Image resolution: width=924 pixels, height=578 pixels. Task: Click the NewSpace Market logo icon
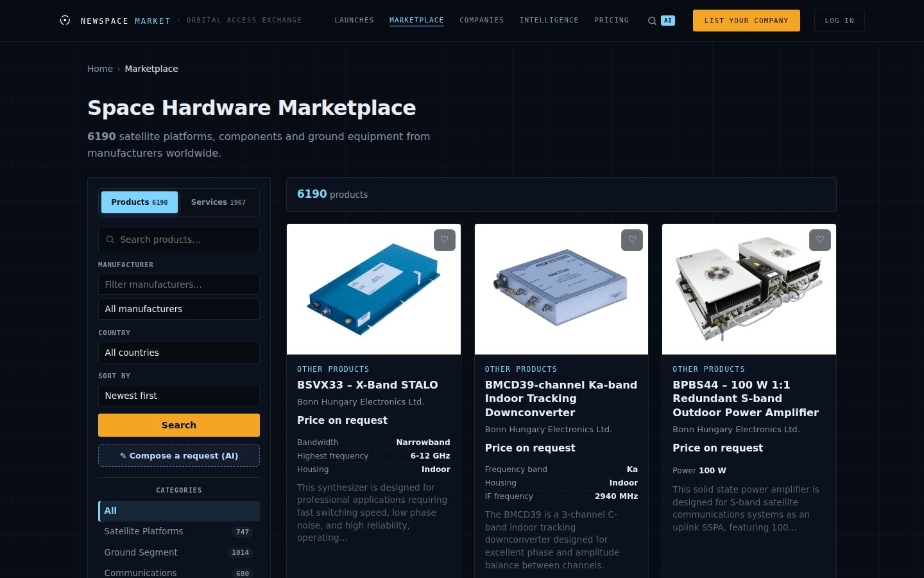point(65,21)
